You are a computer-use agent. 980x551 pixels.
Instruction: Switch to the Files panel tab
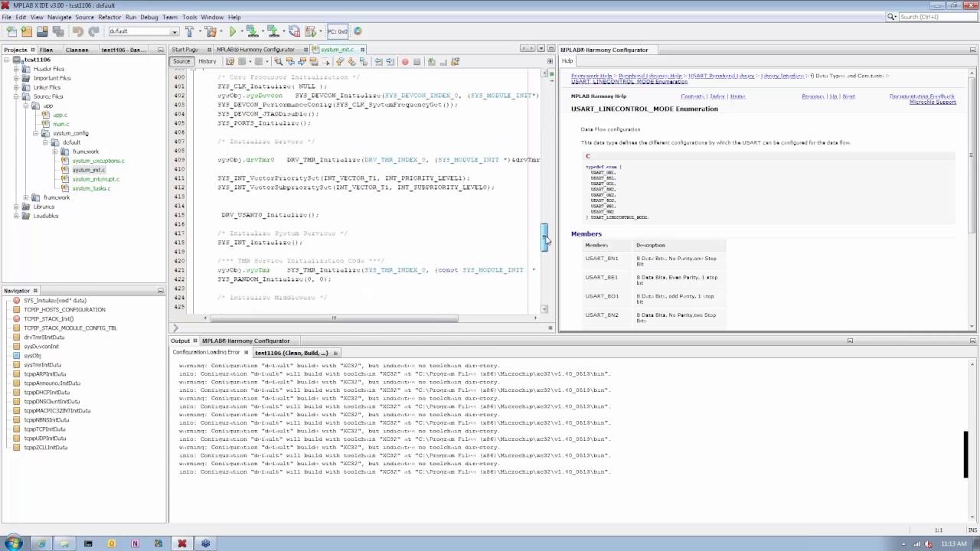pyautogui.click(x=46, y=50)
